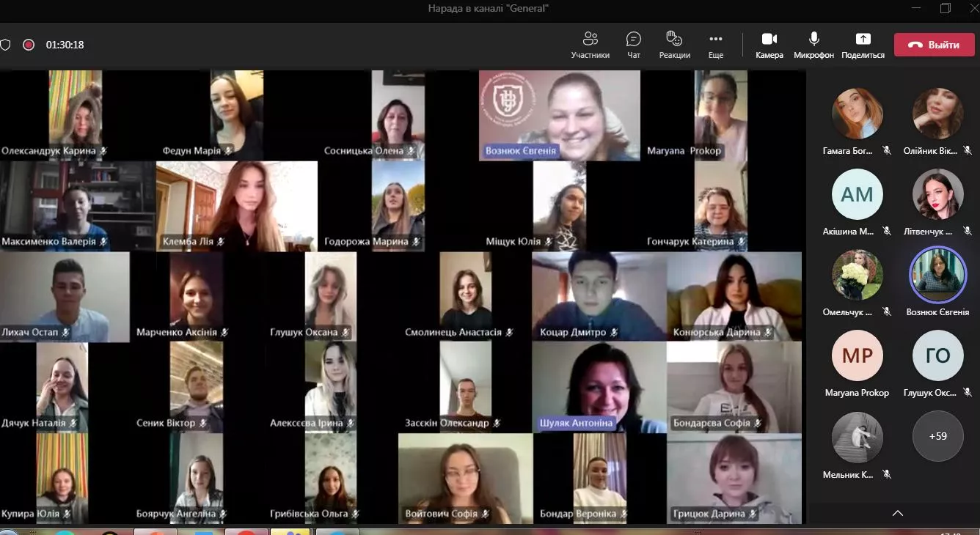Show the +59 additional participants

pyautogui.click(x=937, y=436)
